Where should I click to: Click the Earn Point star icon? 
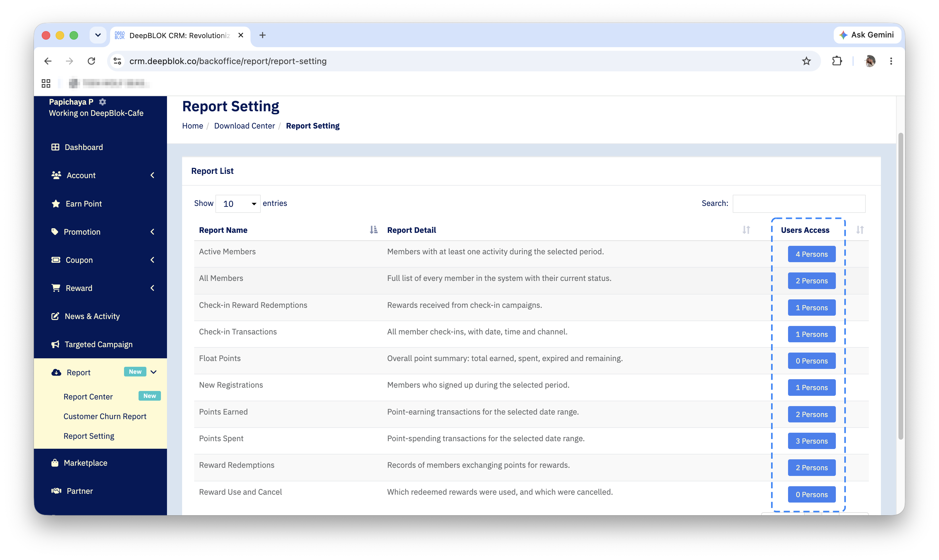pyautogui.click(x=56, y=204)
